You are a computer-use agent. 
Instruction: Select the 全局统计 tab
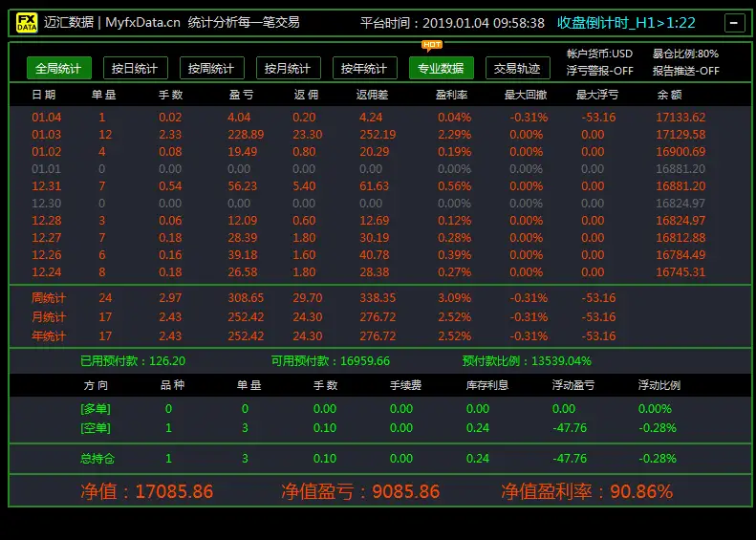pyautogui.click(x=58, y=68)
